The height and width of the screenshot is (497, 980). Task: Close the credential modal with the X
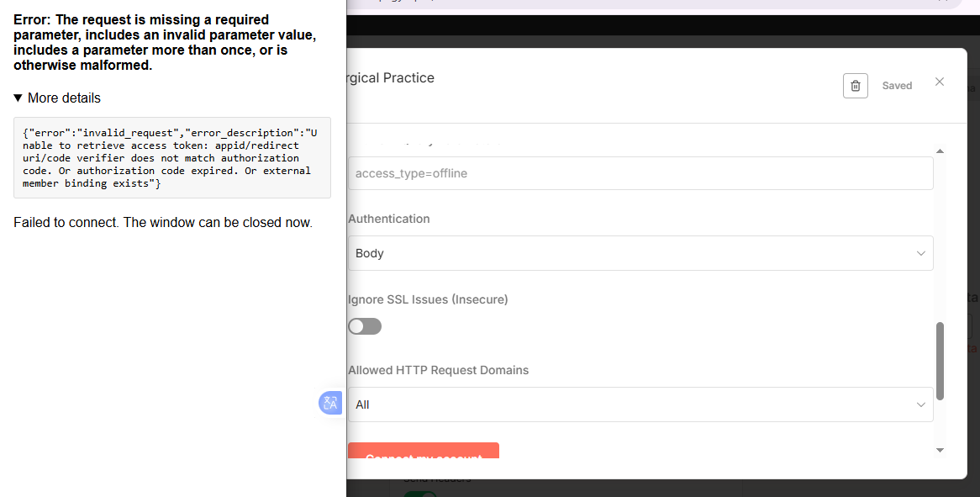(940, 82)
